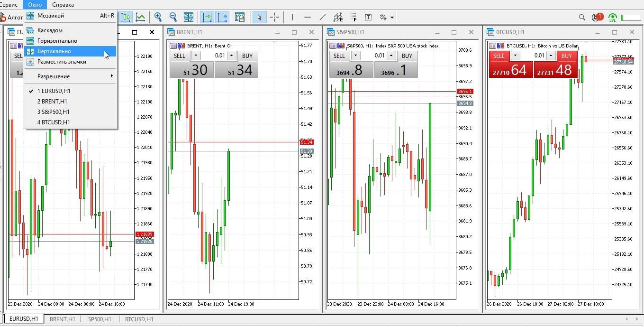The image size is (644, 327).
Task: Activate window 4 BTCUSD,H1 from menu
Action: [70, 122]
